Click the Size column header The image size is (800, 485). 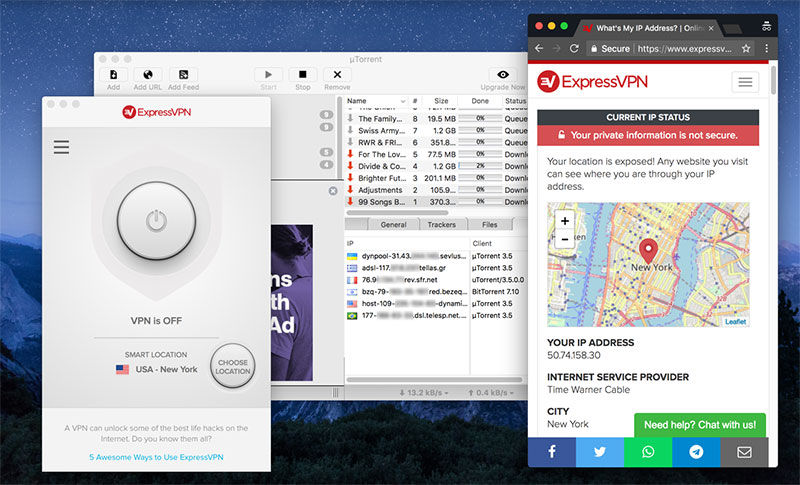click(x=441, y=101)
